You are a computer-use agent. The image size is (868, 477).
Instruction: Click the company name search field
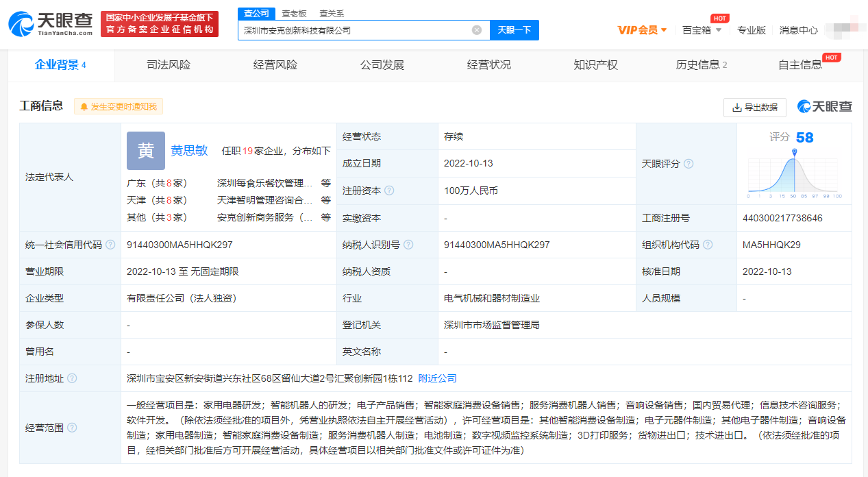tap(353, 30)
